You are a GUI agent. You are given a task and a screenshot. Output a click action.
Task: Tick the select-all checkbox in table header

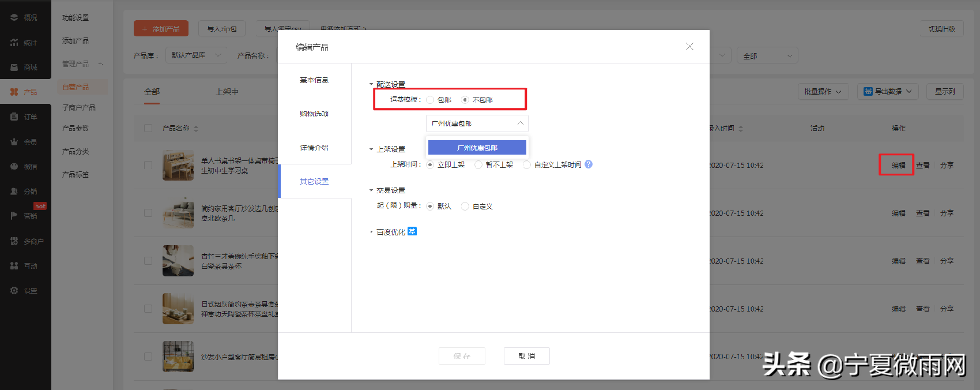[148, 128]
